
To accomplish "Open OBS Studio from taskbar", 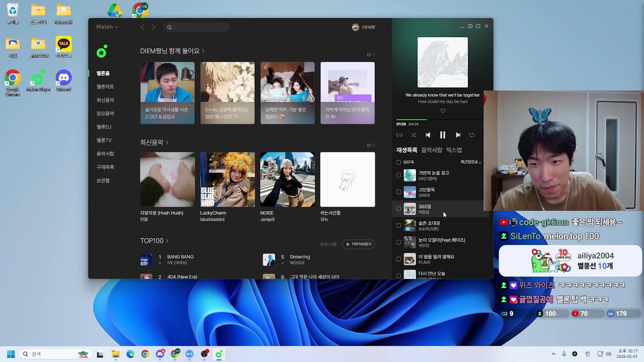I will (x=204, y=354).
